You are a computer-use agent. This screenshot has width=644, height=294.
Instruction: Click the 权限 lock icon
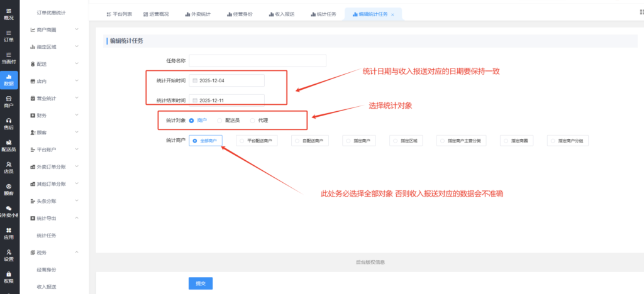point(9,276)
